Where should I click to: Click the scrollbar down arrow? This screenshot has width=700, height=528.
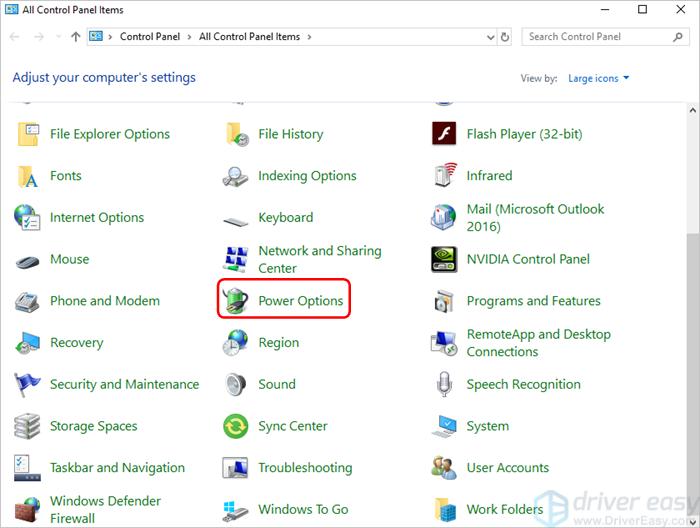[692, 521]
